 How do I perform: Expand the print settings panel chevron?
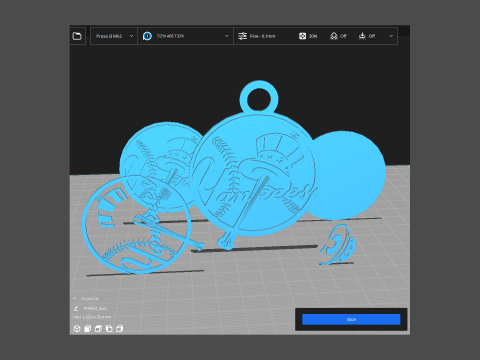[x=391, y=36]
